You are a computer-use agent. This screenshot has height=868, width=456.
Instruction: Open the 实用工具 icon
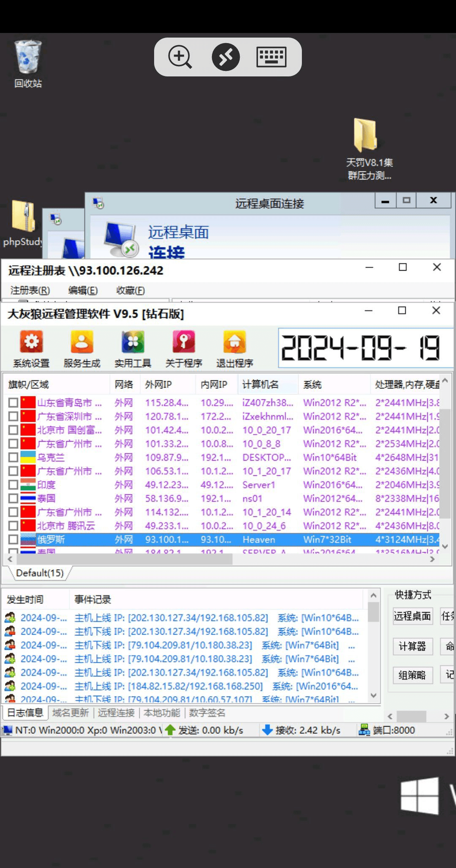(133, 342)
